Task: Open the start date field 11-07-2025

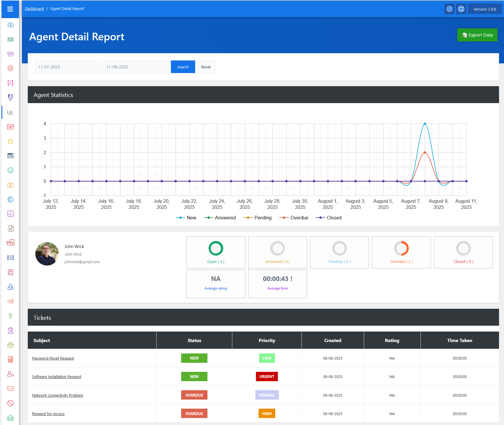Action: pyautogui.click(x=68, y=67)
